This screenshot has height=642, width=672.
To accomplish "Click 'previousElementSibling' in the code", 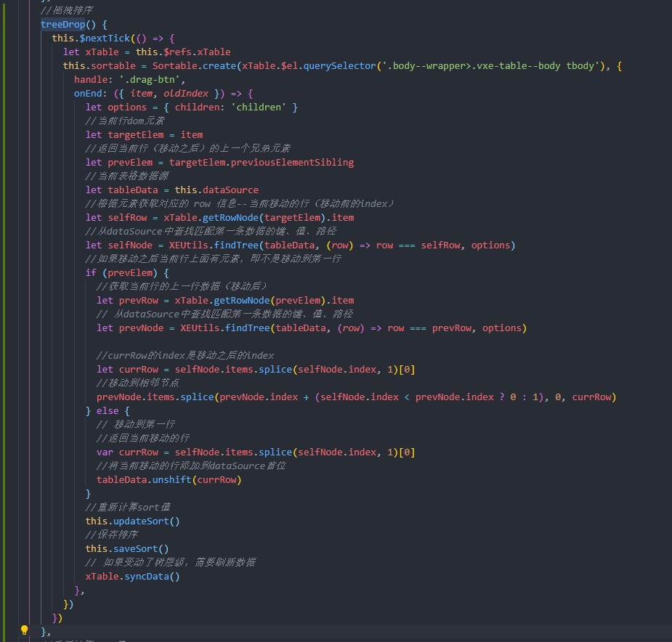I will (292, 163).
